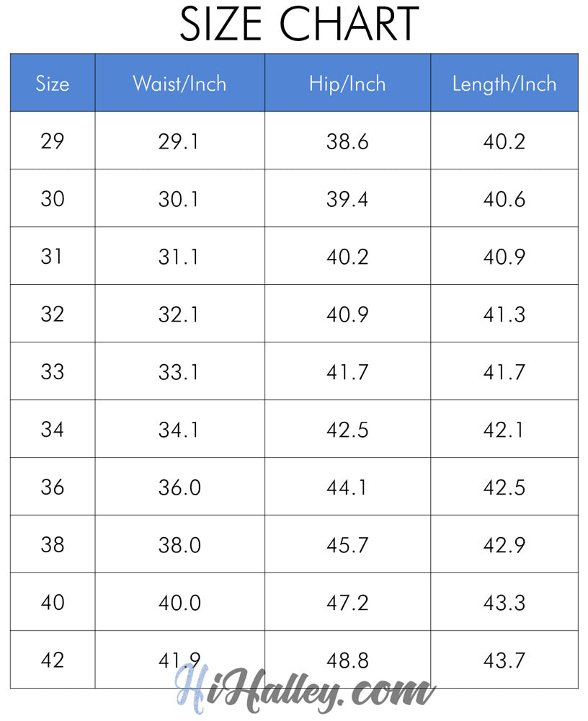Select hip value 38.6 for size 29
This screenshot has height=721, width=588.
347,141
